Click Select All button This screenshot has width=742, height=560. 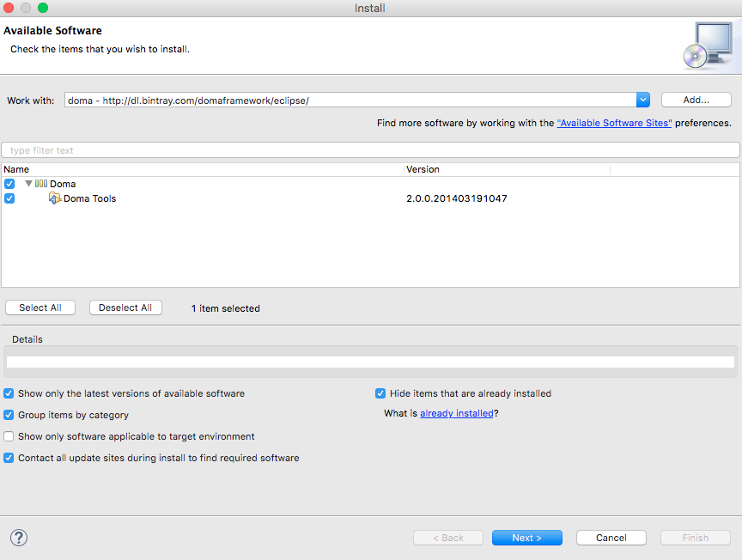(40, 307)
